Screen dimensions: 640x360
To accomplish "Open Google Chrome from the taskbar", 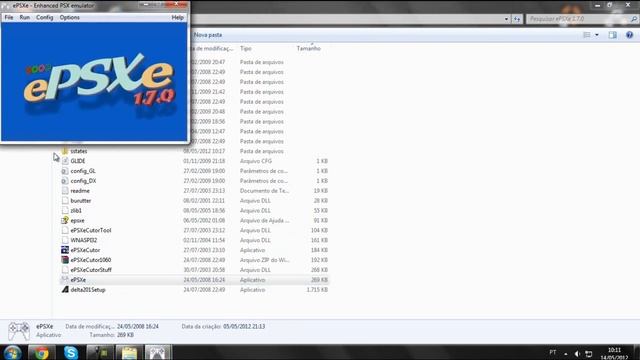I will pos(41,352).
